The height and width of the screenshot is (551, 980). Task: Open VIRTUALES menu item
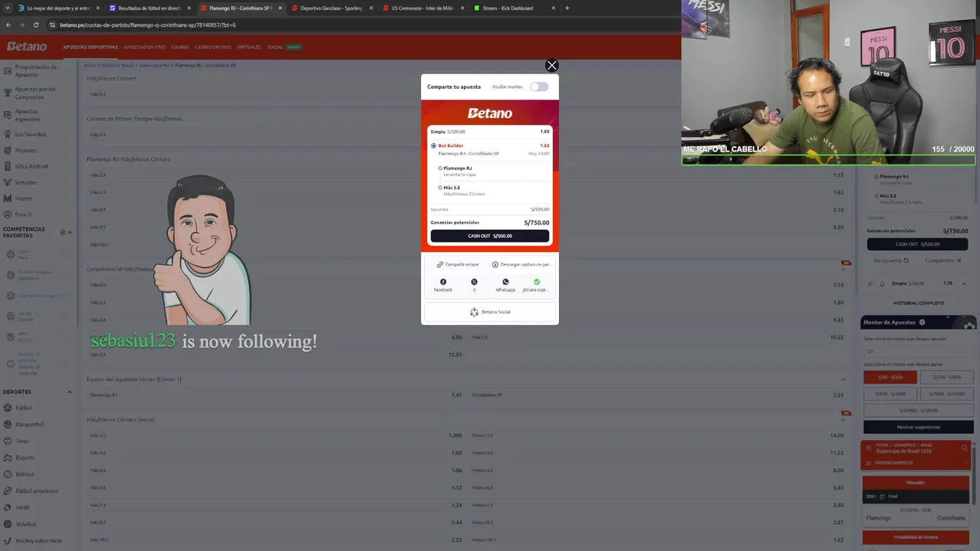point(249,47)
